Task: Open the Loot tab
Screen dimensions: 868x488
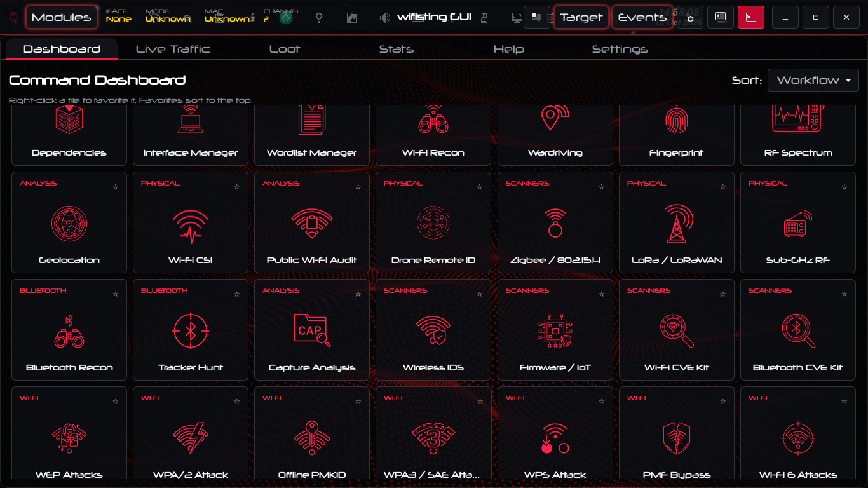Action: pos(284,49)
